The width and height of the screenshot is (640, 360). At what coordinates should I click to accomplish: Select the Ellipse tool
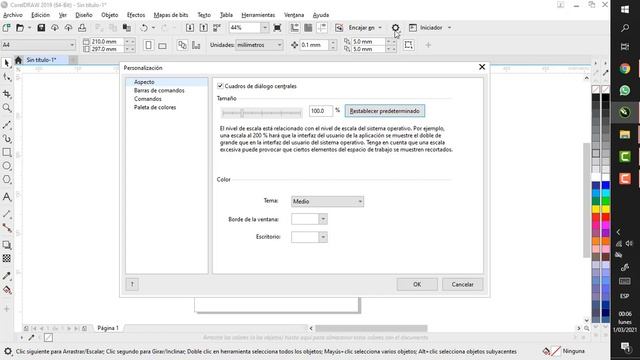7,166
